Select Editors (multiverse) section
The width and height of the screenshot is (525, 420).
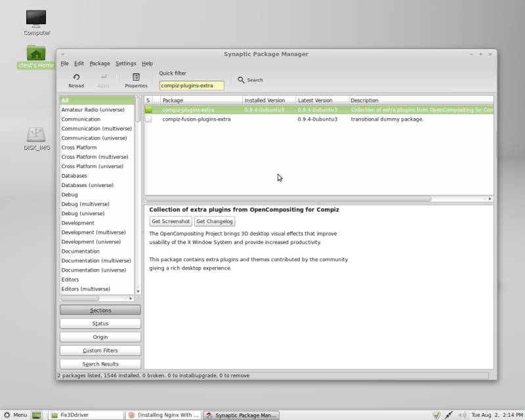pyautogui.click(x=97, y=289)
